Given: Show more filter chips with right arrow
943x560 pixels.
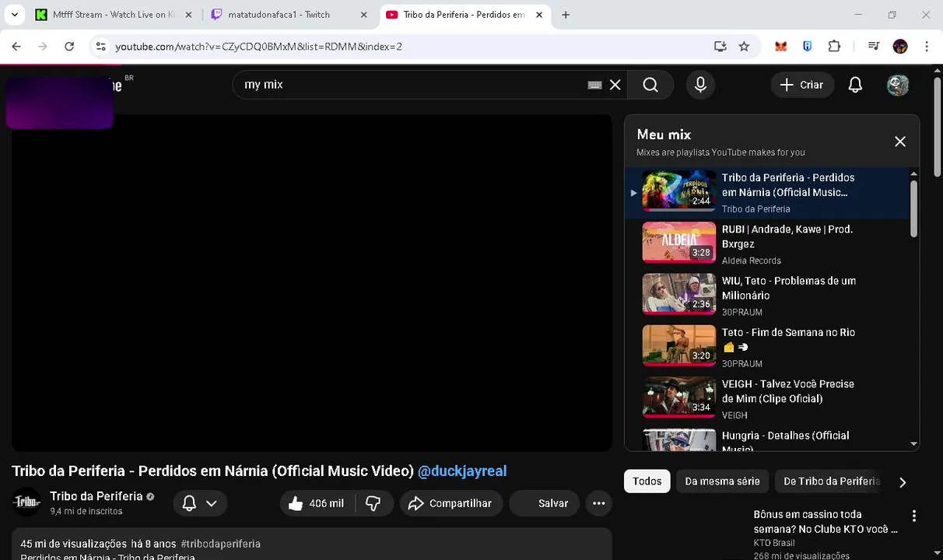Looking at the screenshot, I should pyautogui.click(x=903, y=482).
